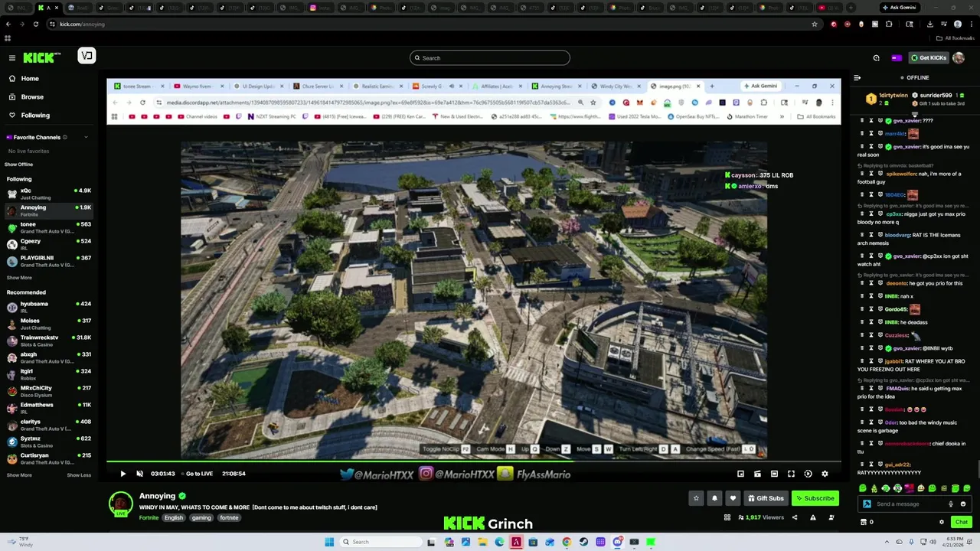The image size is (980, 551).
Task: Follow Annoying with the heart button
Action: (x=733, y=498)
